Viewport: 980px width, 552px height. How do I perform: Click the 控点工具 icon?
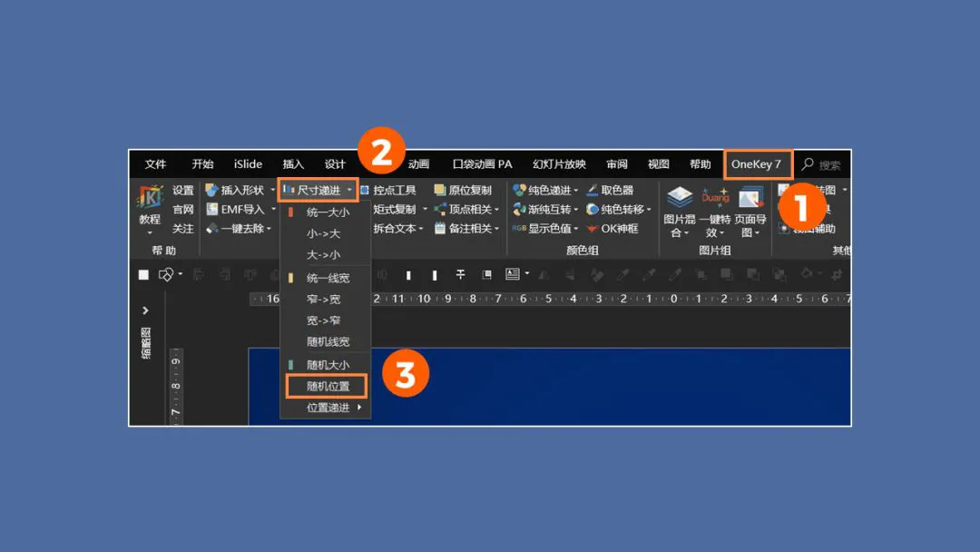(365, 190)
